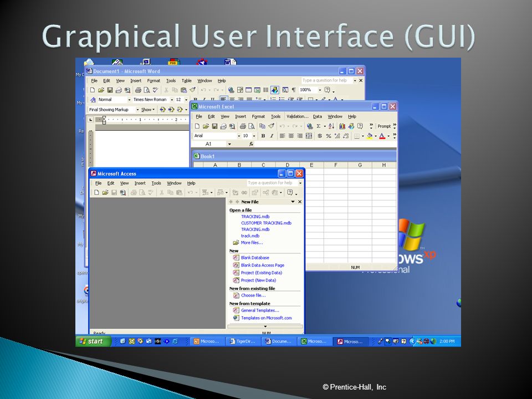Open Validation... menu item in Excel
Viewport: 532px width, 399px height.
coord(298,116)
